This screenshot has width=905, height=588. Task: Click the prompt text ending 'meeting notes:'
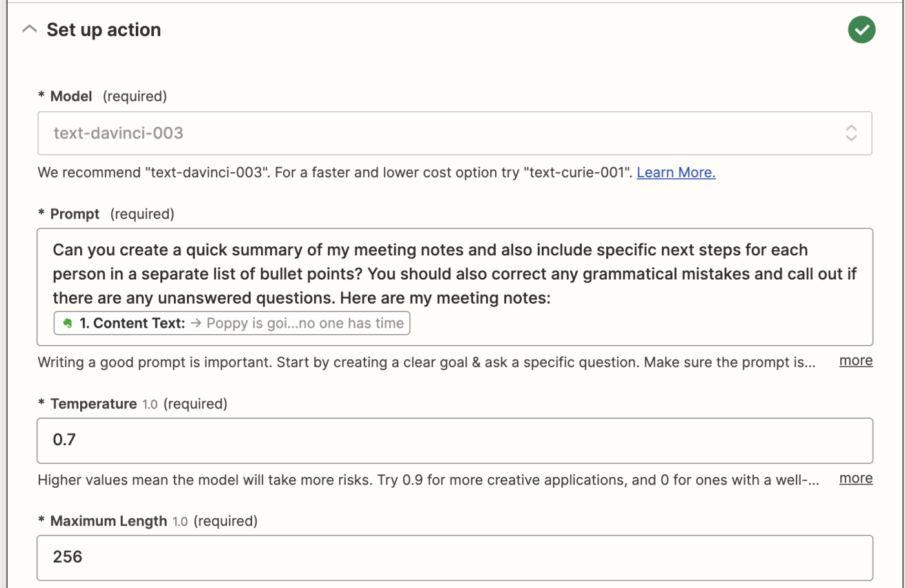(x=301, y=298)
